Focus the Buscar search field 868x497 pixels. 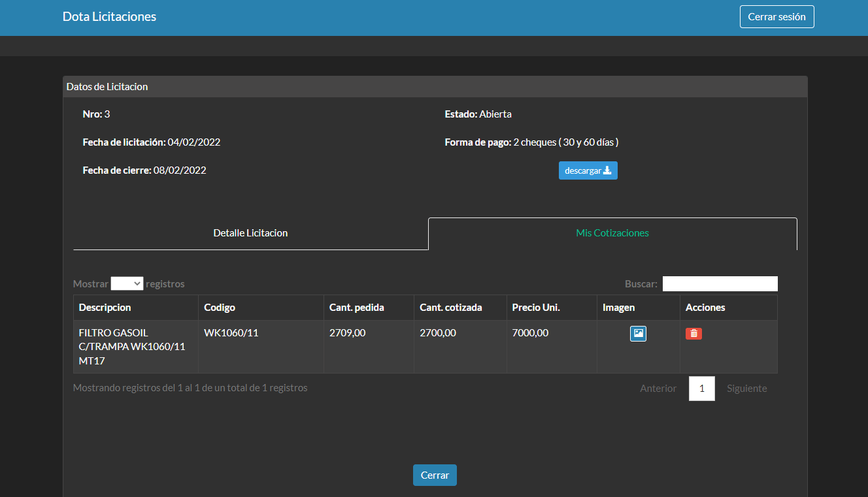(x=720, y=283)
